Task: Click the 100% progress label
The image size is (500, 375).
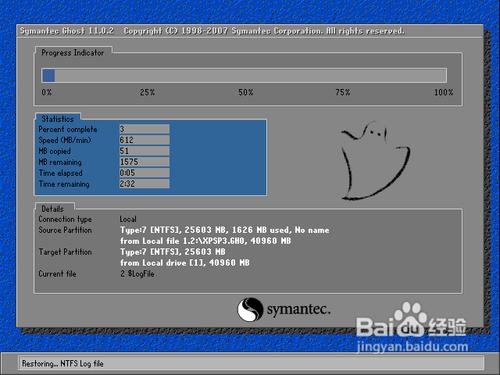Action: click(x=443, y=92)
